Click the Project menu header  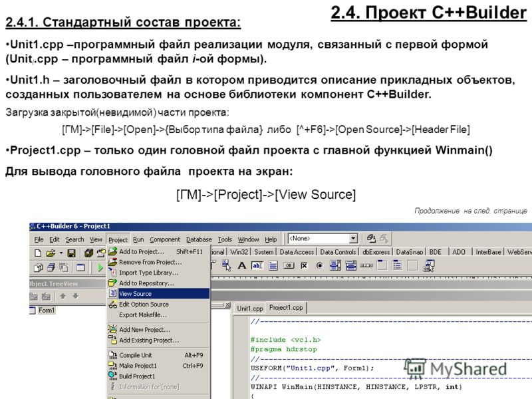118,240
